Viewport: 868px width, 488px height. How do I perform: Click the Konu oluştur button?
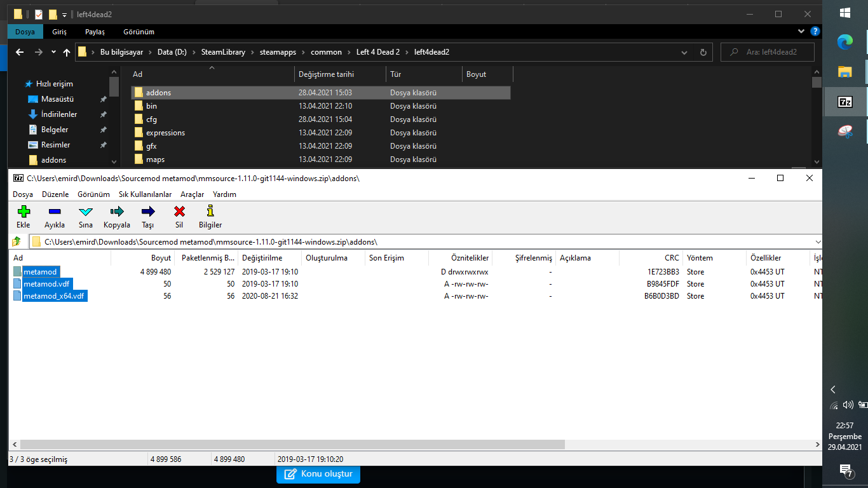click(318, 473)
